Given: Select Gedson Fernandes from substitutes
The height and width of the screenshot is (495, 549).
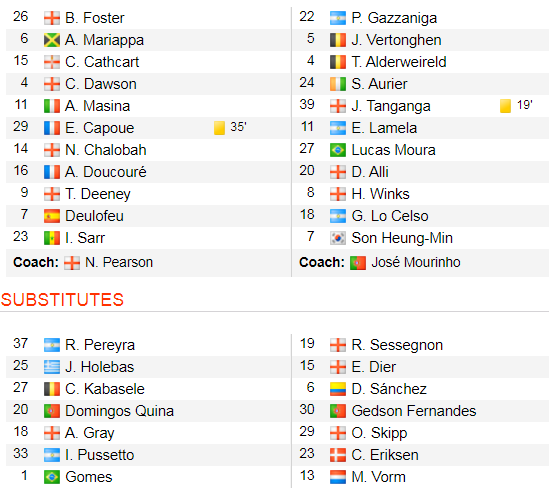Looking at the screenshot, I should tap(414, 411).
